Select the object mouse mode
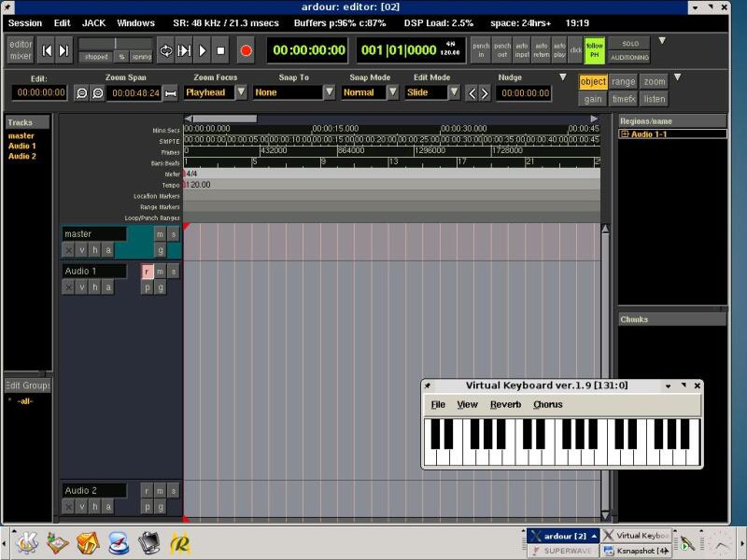Image resolution: width=747 pixels, height=560 pixels. [593, 82]
